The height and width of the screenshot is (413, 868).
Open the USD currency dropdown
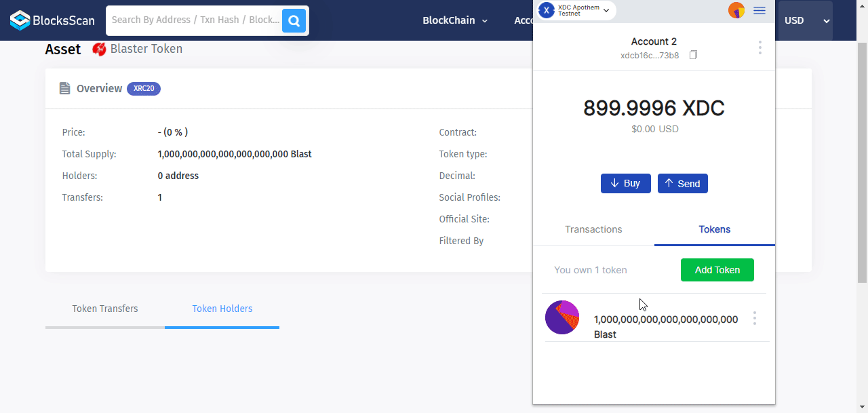pos(807,20)
